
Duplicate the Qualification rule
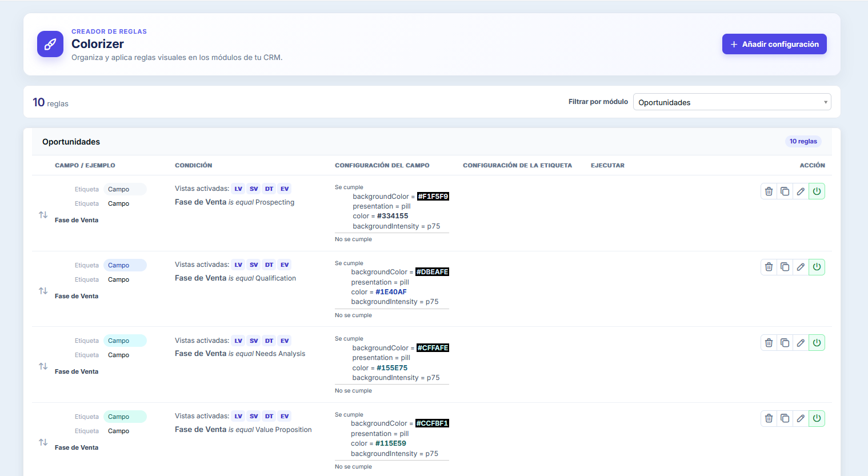click(x=785, y=267)
